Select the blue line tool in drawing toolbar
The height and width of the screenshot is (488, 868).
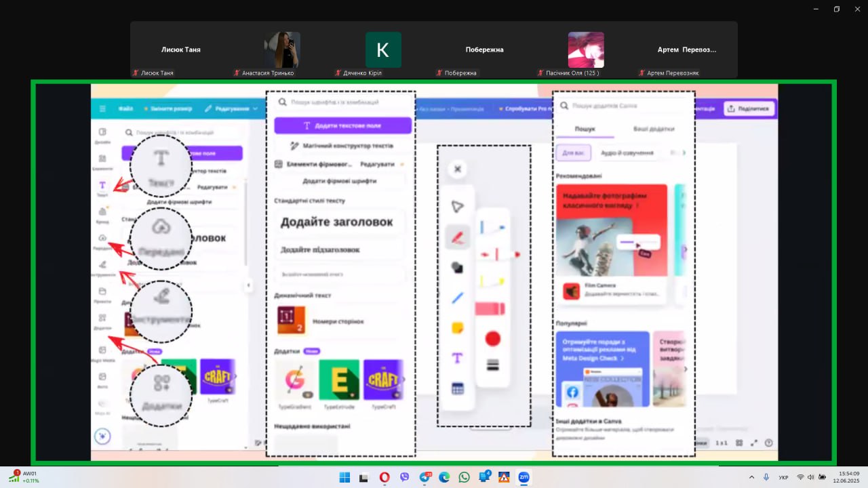tap(458, 298)
